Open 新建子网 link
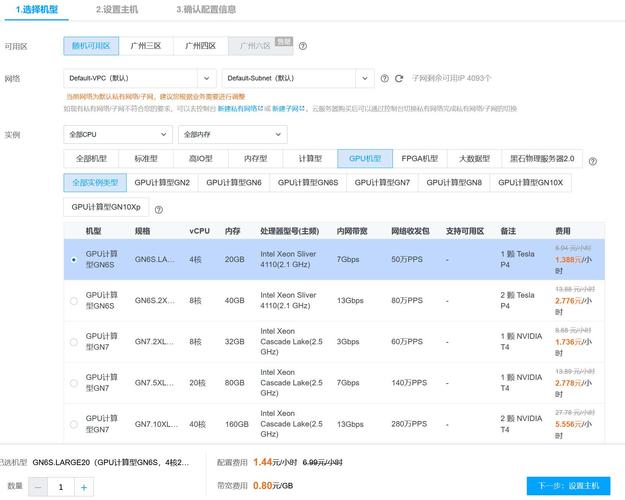This screenshot has height=500, width=625. tap(288, 108)
